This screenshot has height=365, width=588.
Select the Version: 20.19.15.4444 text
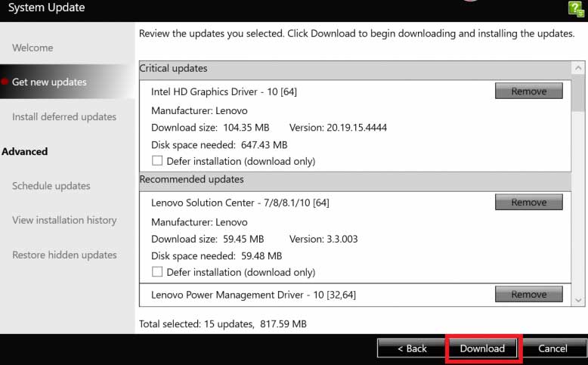coord(338,128)
